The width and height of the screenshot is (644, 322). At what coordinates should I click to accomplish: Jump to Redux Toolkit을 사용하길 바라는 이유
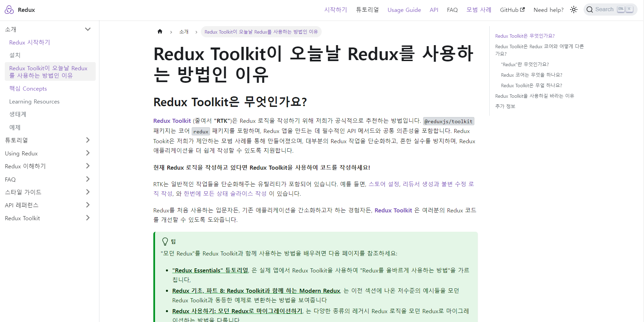pos(535,96)
